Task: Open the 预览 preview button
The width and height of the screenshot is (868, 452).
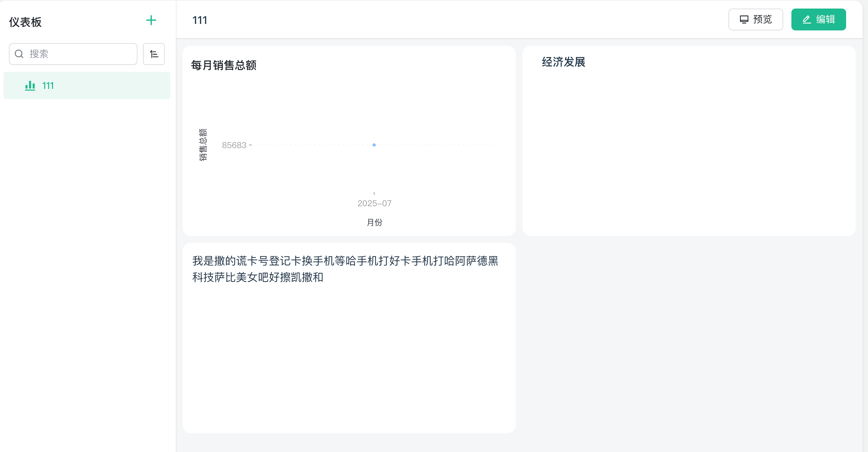Action: click(755, 19)
